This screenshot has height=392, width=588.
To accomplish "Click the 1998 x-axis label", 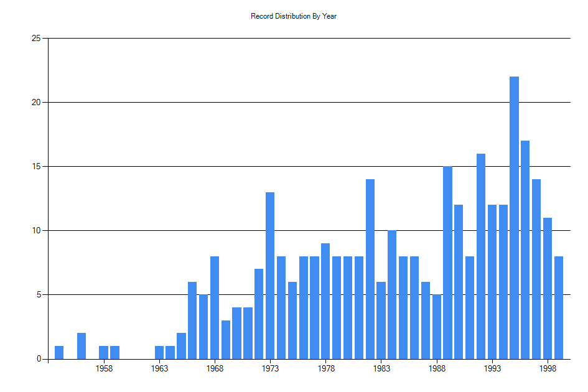I will point(548,368).
